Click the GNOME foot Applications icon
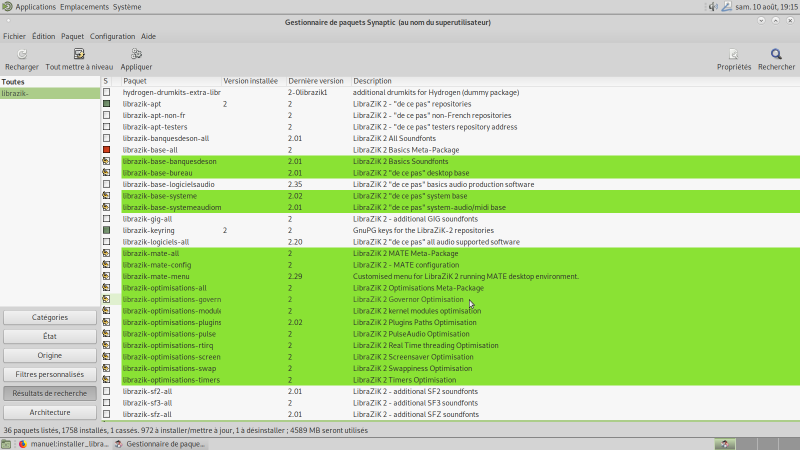Screen dimensions: 800x450 tap(7, 7)
